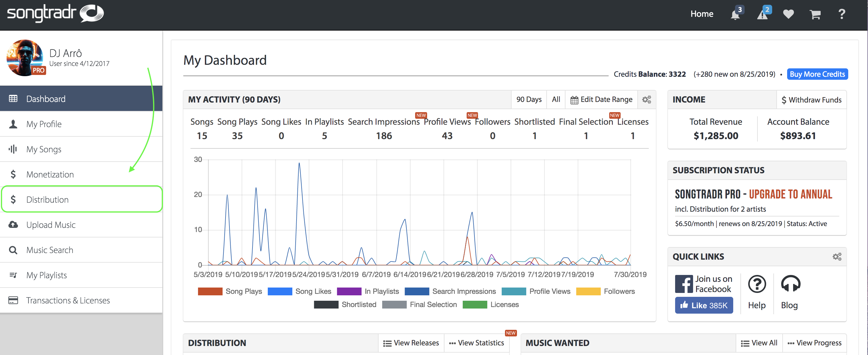Open Dashboard in the sidebar
This screenshot has height=355, width=868.
pyautogui.click(x=81, y=99)
